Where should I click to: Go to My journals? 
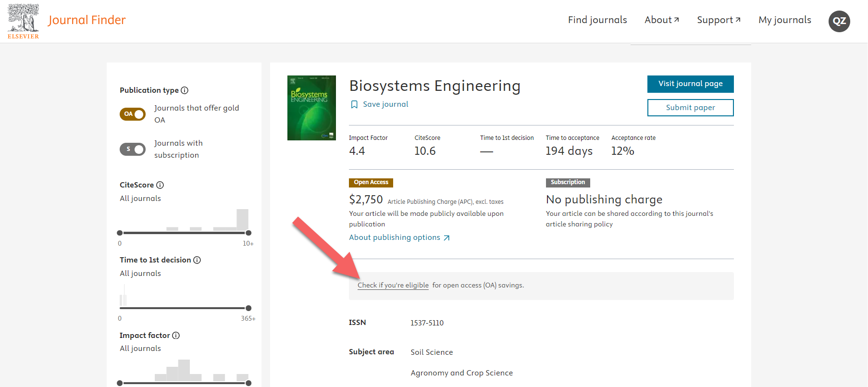click(x=784, y=20)
